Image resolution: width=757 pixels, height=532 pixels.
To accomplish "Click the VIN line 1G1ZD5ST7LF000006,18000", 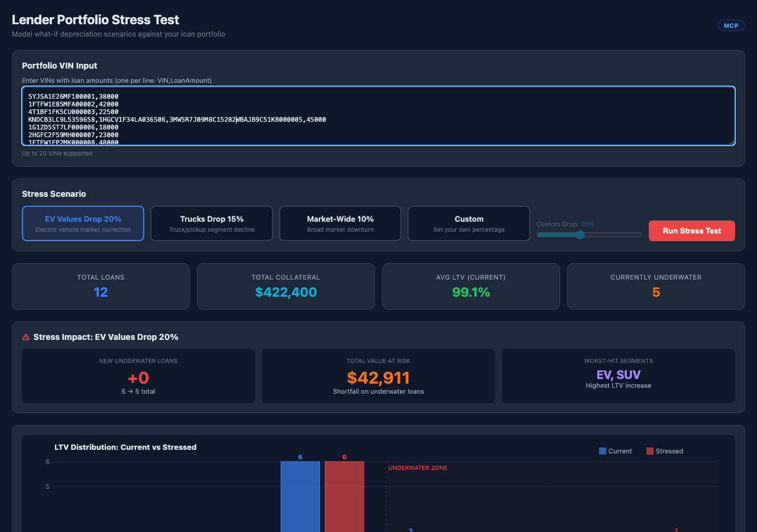I will point(73,127).
